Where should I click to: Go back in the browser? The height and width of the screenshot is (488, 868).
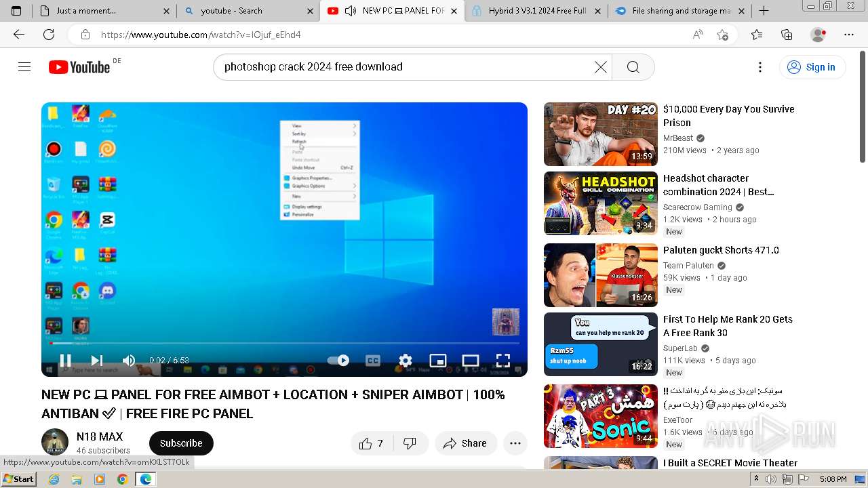19,35
